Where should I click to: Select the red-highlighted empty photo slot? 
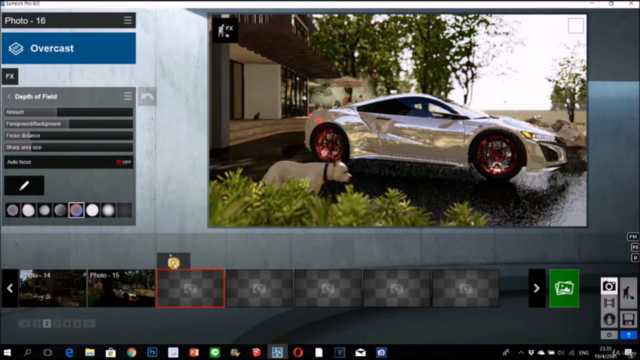(x=190, y=288)
